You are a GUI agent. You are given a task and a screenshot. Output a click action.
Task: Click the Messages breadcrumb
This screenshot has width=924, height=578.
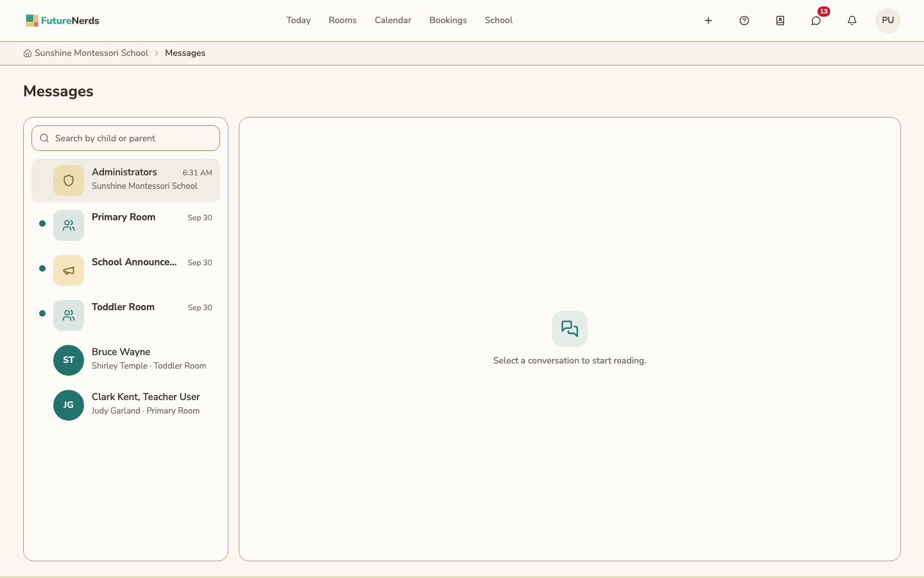pyautogui.click(x=185, y=53)
